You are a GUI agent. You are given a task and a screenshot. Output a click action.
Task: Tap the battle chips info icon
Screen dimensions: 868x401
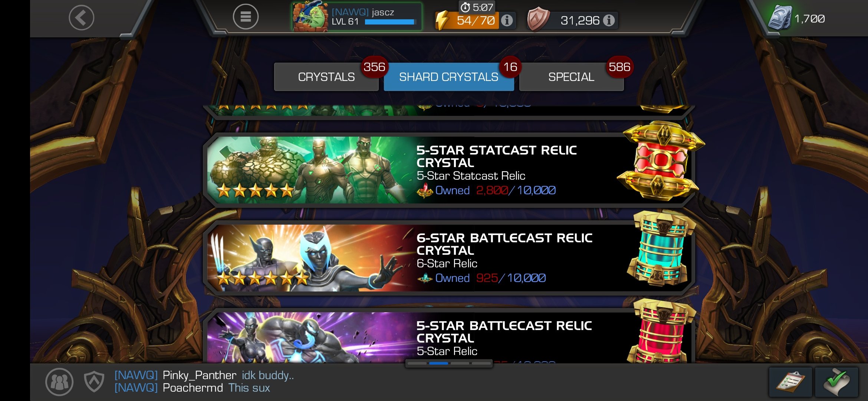coord(609,20)
